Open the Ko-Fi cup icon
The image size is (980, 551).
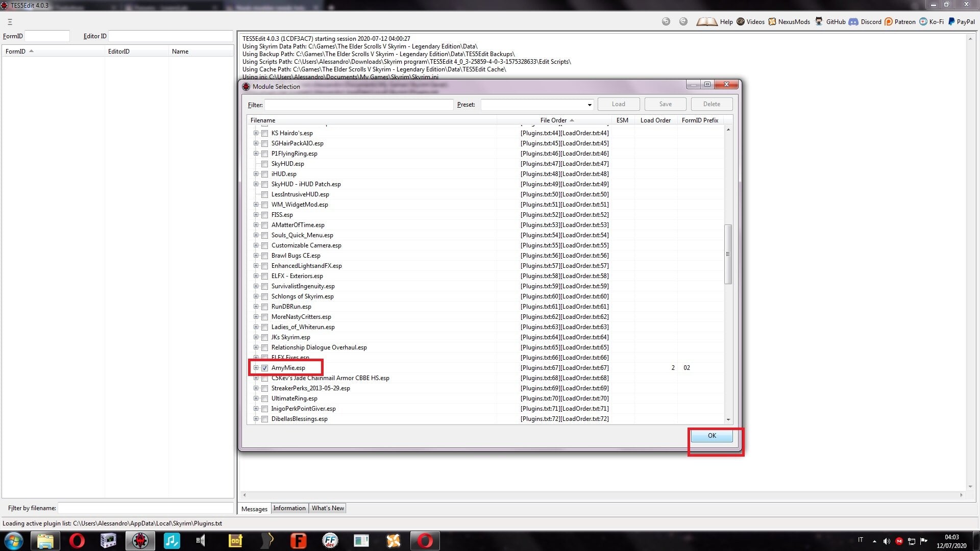[923, 21]
